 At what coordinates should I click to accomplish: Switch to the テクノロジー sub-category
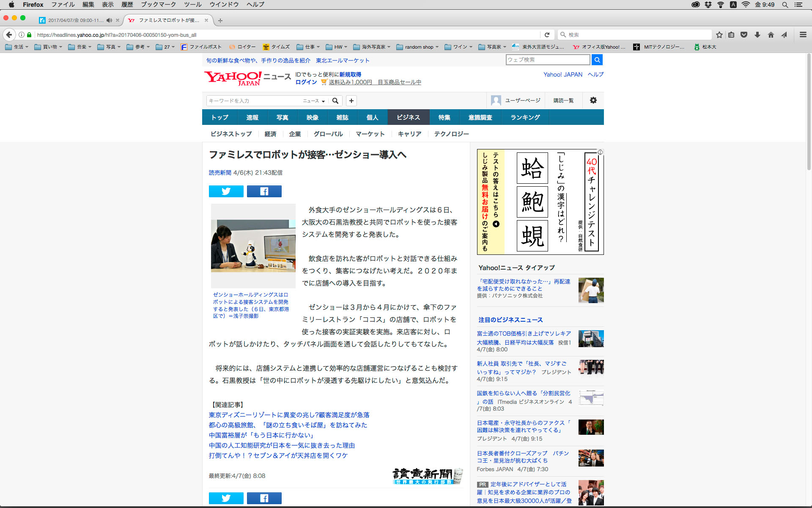[451, 134]
